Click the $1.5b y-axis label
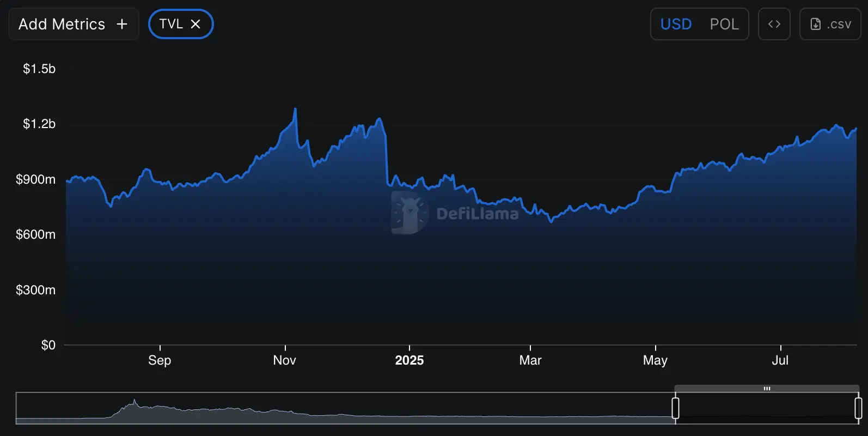The width and height of the screenshot is (868, 436). click(39, 69)
